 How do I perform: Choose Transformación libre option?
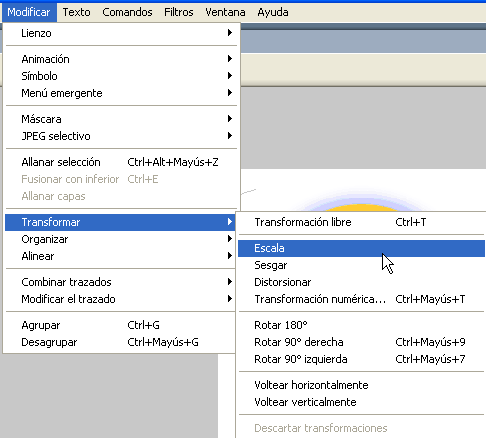pos(361,222)
